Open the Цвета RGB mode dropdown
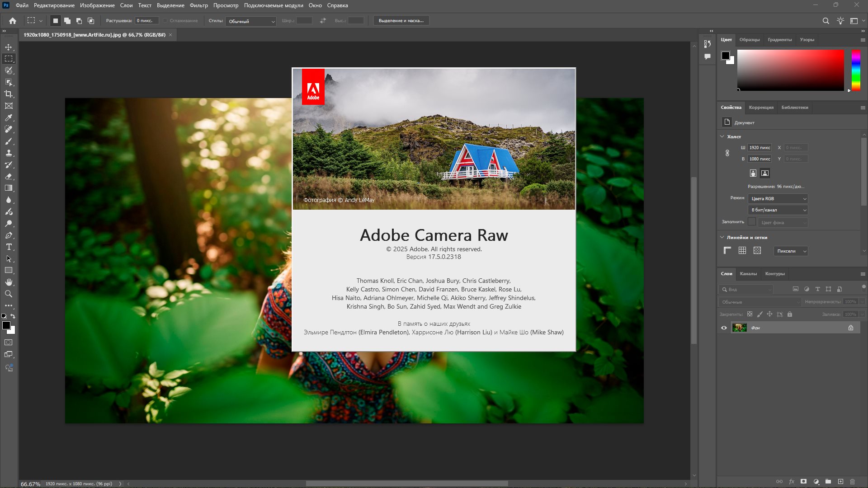 pyautogui.click(x=778, y=198)
